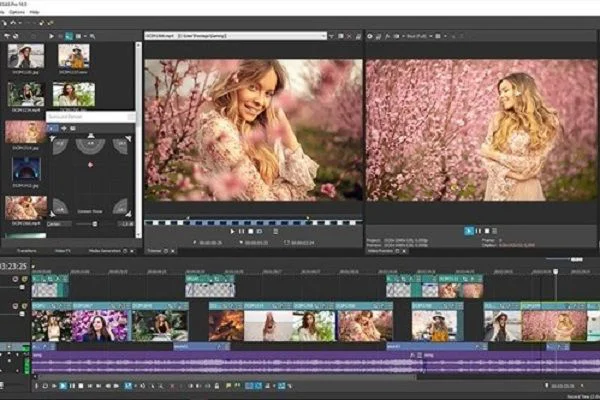Toggle Auto Preview in Project Media toolbar
Image resolution: width=600 pixels, height=400 pixels.
pyautogui.click(x=69, y=36)
